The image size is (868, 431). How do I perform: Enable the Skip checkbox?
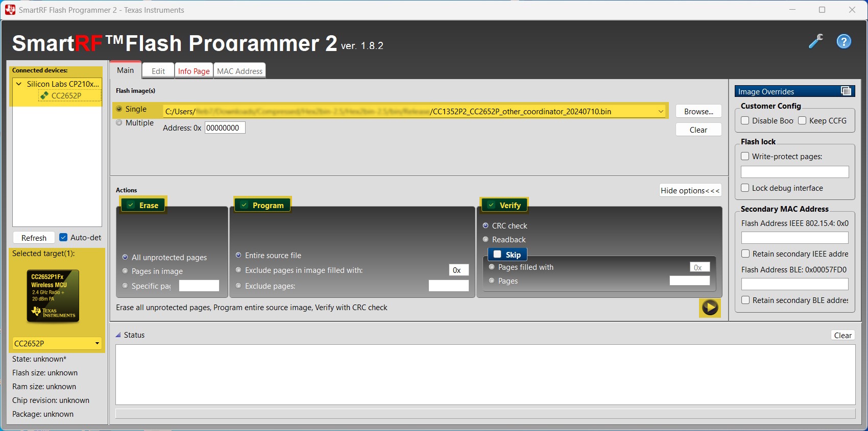pyautogui.click(x=497, y=255)
